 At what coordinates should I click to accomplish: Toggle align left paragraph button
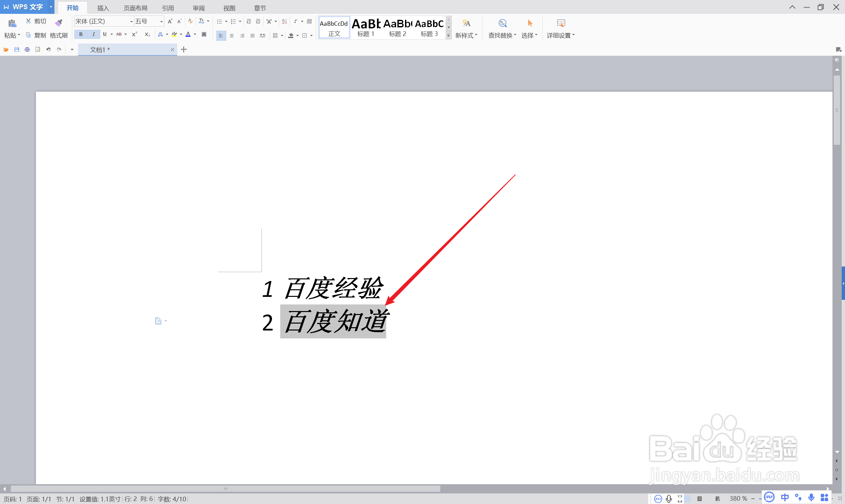point(221,35)
